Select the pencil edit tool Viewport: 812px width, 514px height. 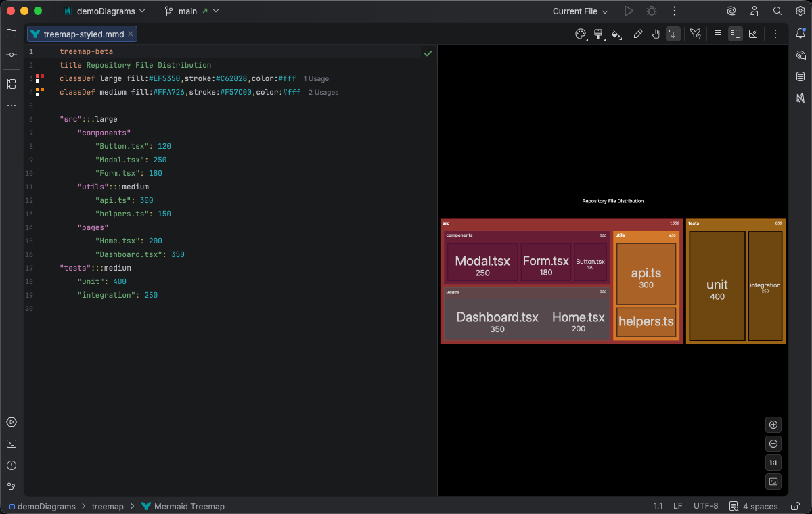(x=638, y=34)
